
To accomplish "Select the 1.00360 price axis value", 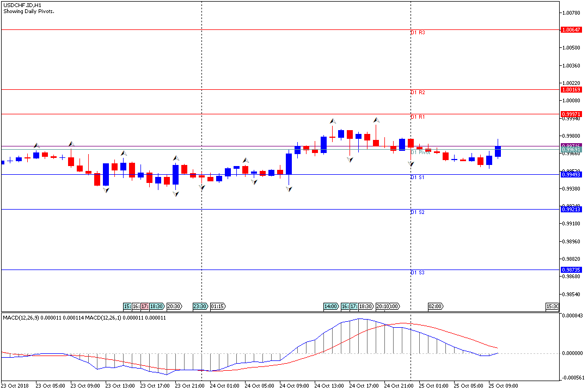I will pyautogui.click(x=572, y=66).
